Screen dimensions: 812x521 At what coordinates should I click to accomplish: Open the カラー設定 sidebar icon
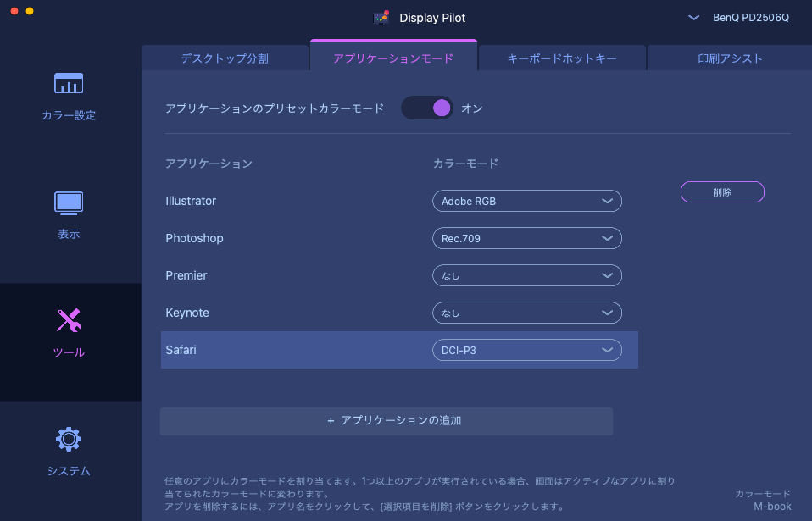(69, 84)
